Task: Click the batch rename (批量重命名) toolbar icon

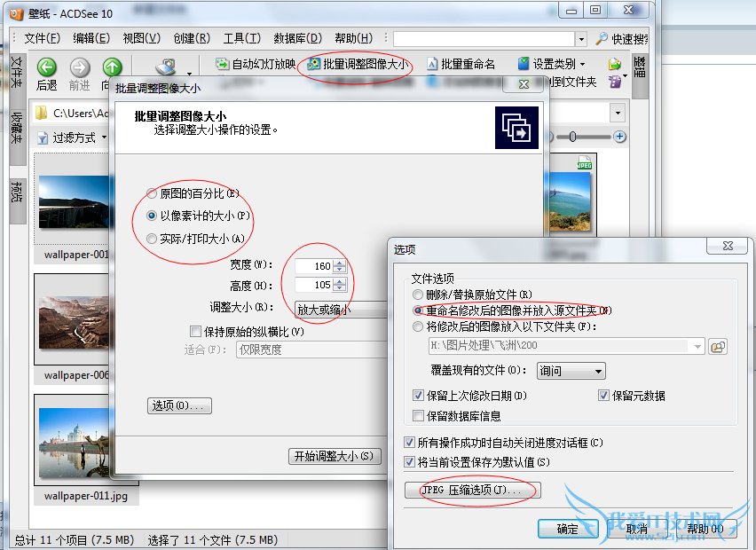Action: point(432,64)
